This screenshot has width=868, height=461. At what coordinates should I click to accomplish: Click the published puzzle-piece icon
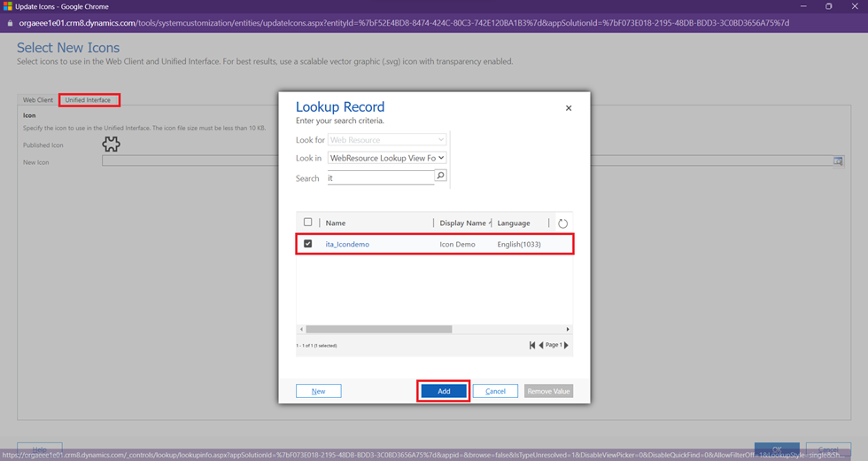[x=111, y=145]
